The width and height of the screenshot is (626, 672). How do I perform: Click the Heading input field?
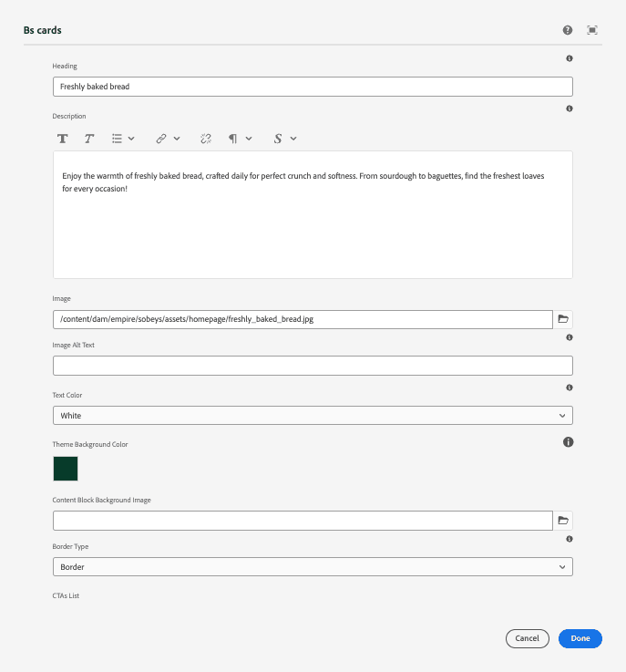313,87
